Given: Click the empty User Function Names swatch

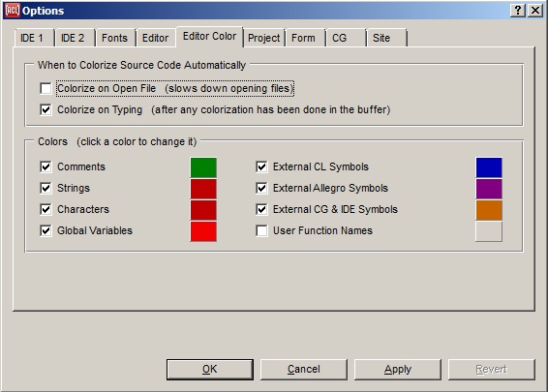Looking at the screenshot, I should (x=489, y=231).
